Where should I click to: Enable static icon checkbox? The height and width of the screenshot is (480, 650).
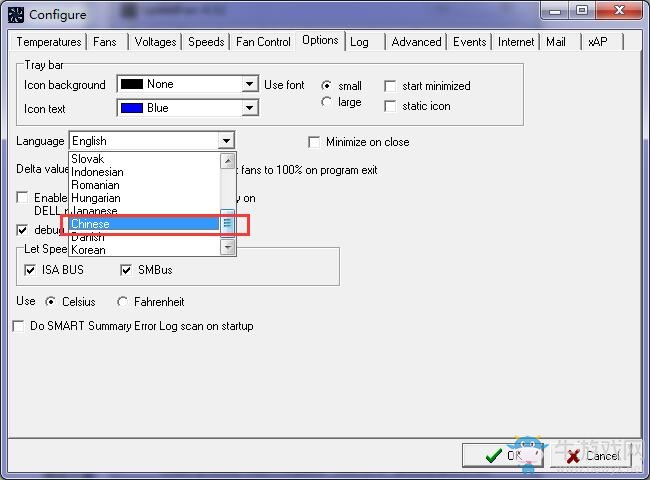click(x=390, y=106)
